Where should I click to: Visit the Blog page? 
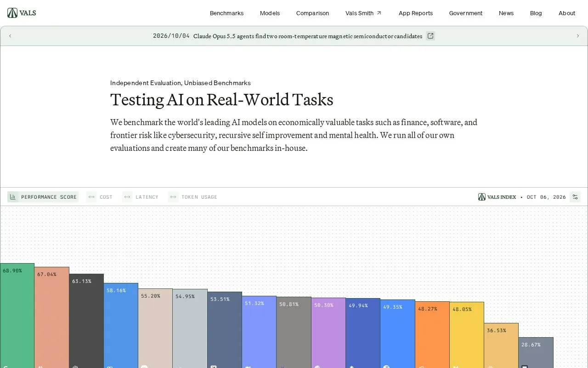536,13
